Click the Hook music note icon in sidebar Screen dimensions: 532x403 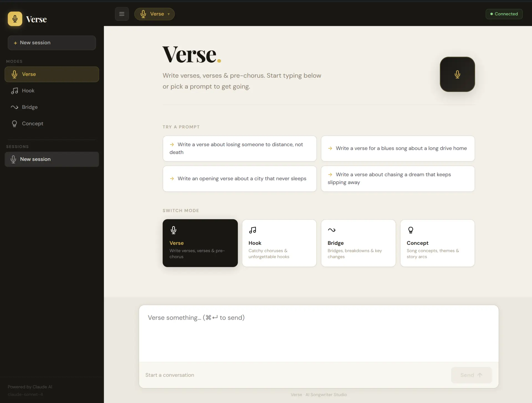pyautogui.click(x=14, y=91)
